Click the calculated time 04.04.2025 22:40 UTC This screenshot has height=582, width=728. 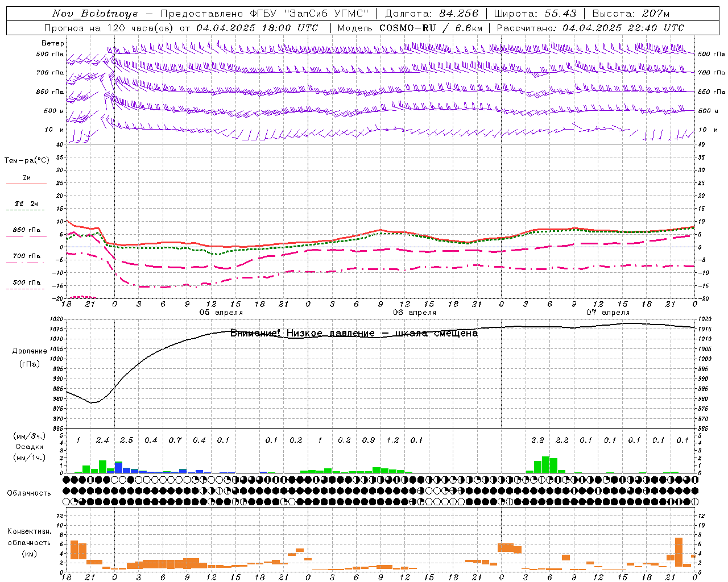[623, 28]
